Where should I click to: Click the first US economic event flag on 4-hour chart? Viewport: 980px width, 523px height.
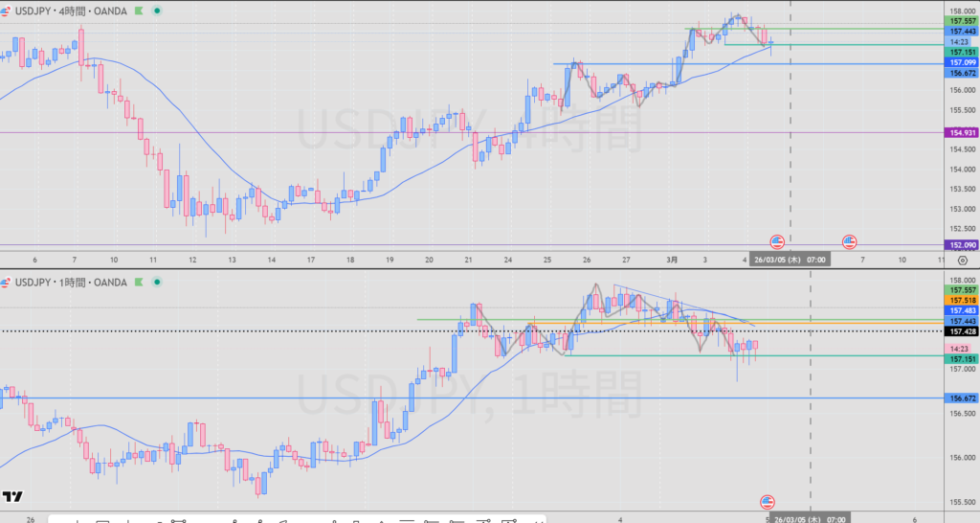pos(776,241)
